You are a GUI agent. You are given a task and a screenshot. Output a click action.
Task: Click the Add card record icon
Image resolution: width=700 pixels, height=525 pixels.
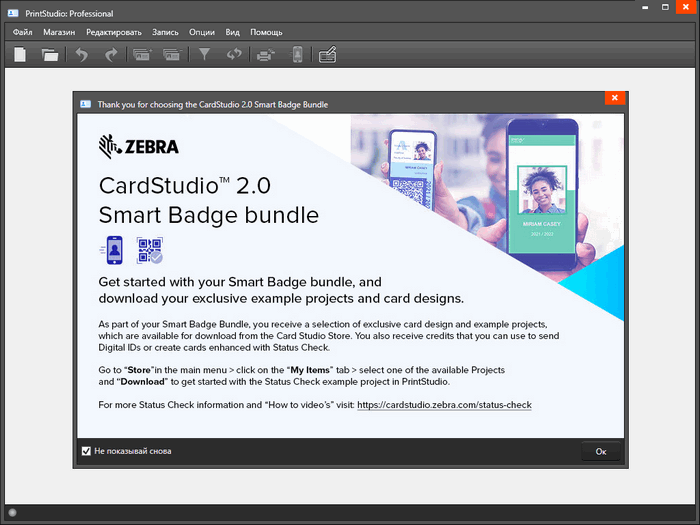143,54
